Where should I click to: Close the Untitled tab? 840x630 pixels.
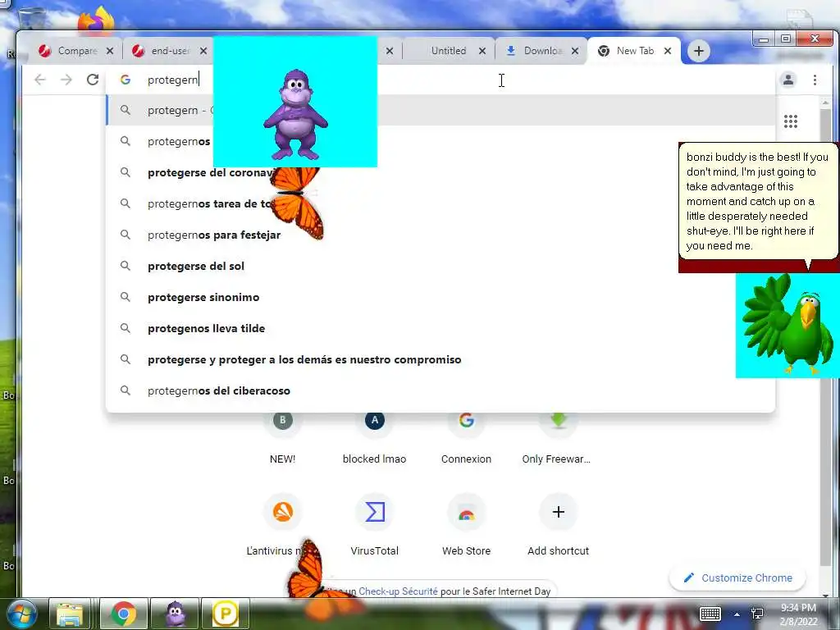pos(482,51)
